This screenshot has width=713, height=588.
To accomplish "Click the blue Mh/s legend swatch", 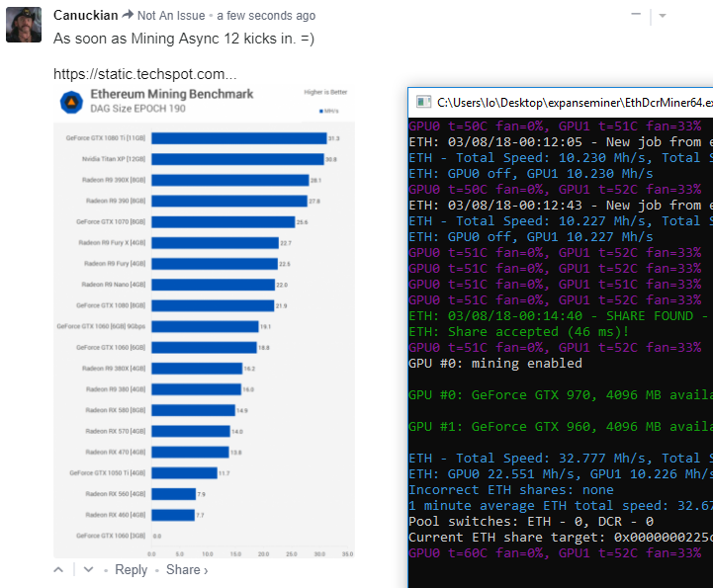I will coord(321,112).
